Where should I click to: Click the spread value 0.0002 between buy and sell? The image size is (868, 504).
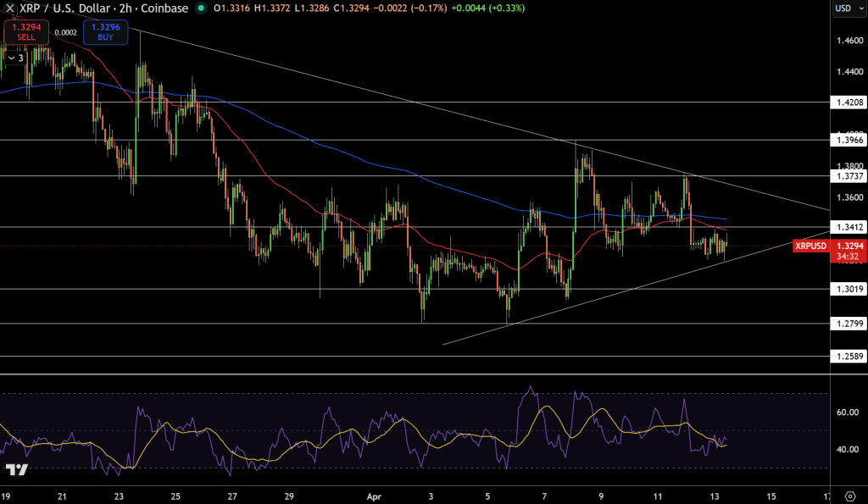[x=68, y=32]
